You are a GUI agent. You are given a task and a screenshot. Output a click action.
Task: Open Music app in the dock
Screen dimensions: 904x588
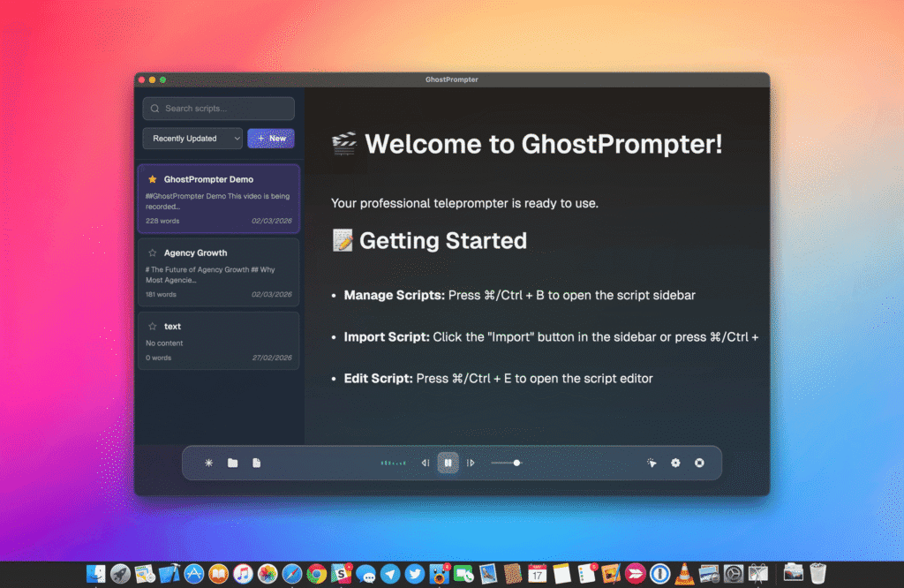coord(243,574)
